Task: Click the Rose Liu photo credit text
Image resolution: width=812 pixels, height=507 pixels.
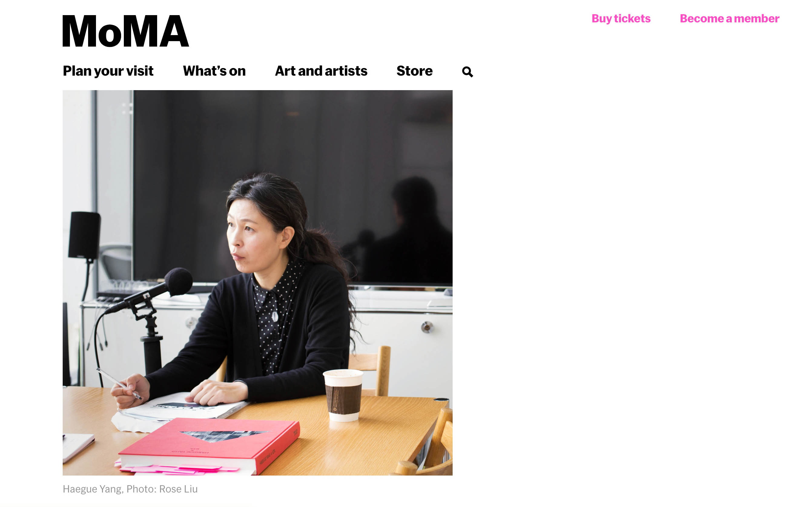Action: [x=178, y=489]
